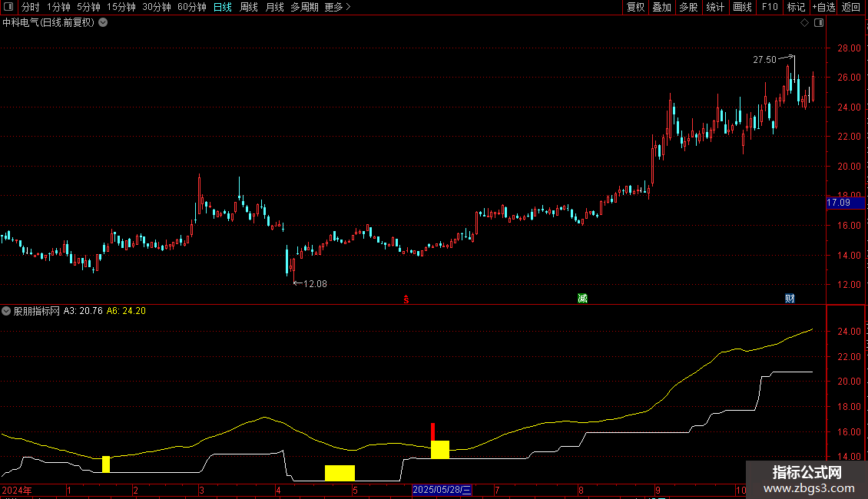Activate the 画线 drawing tools
Image resolution: width=868 pixels, height=499 pixels.
point(742,7)
